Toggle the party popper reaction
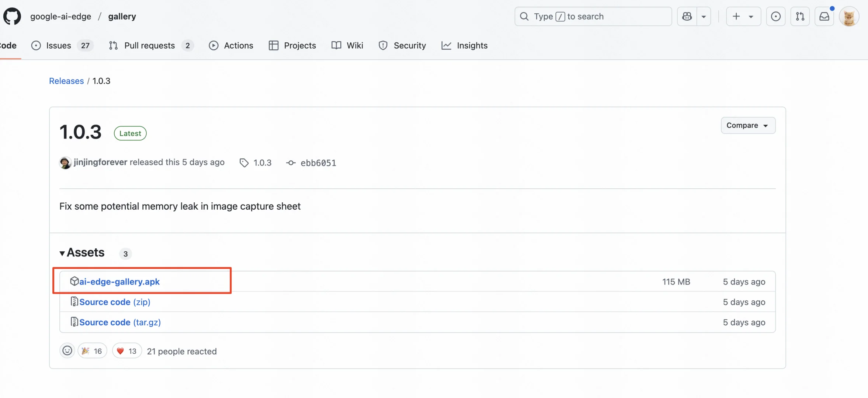Screen dimensions: 868x398 (x=92, y=351)
